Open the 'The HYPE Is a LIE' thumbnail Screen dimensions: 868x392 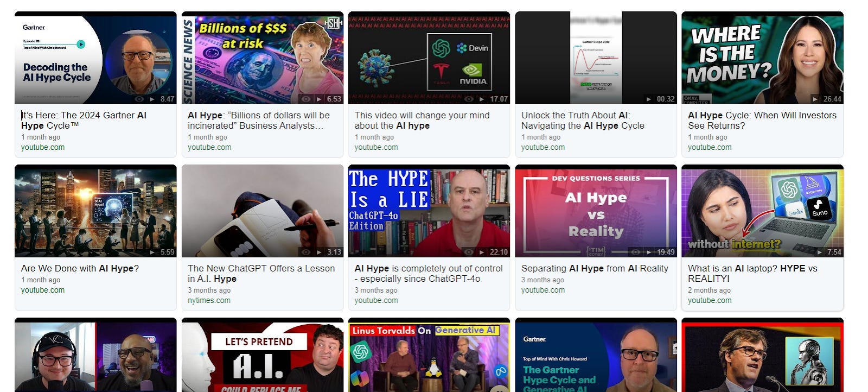(x=429, y=211)
